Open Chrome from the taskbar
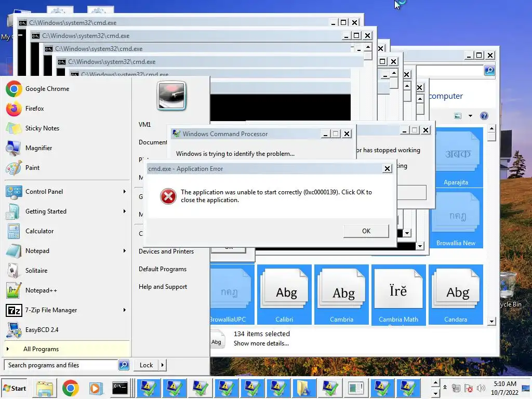The width and height of the screenshot is (532, 399). (70, 388)
